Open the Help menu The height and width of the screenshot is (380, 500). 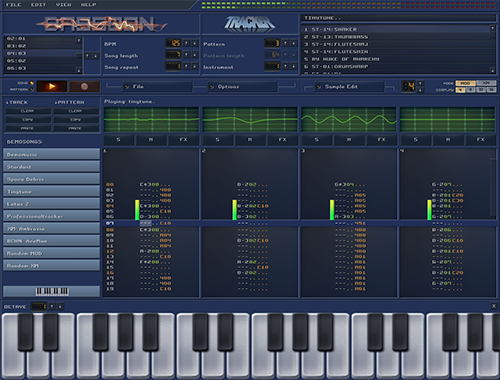88,5
